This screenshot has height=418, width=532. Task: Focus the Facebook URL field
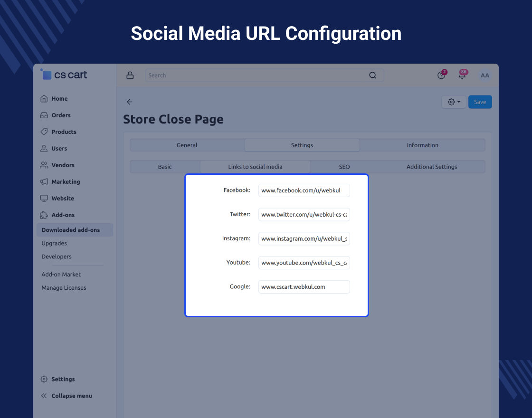tap(304, 190)
